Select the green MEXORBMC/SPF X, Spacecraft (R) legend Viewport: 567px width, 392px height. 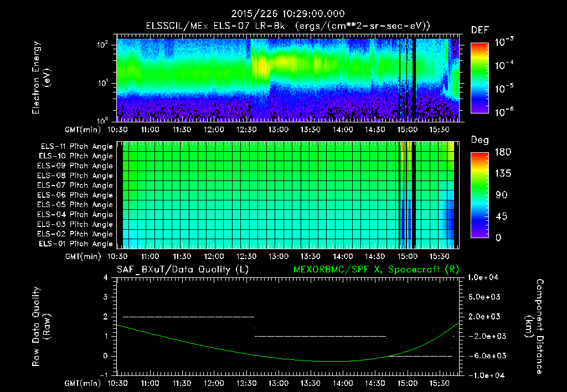(x=376, y=270)
